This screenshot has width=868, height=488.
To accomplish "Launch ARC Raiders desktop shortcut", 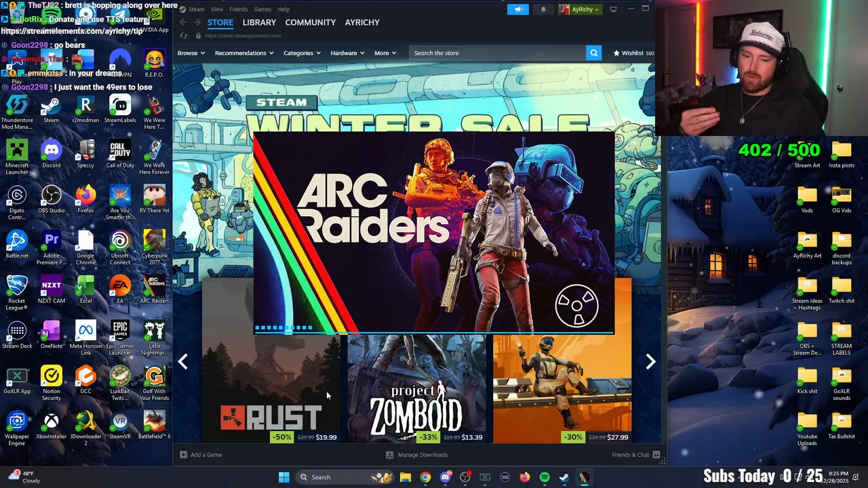I will click(155, 289).
